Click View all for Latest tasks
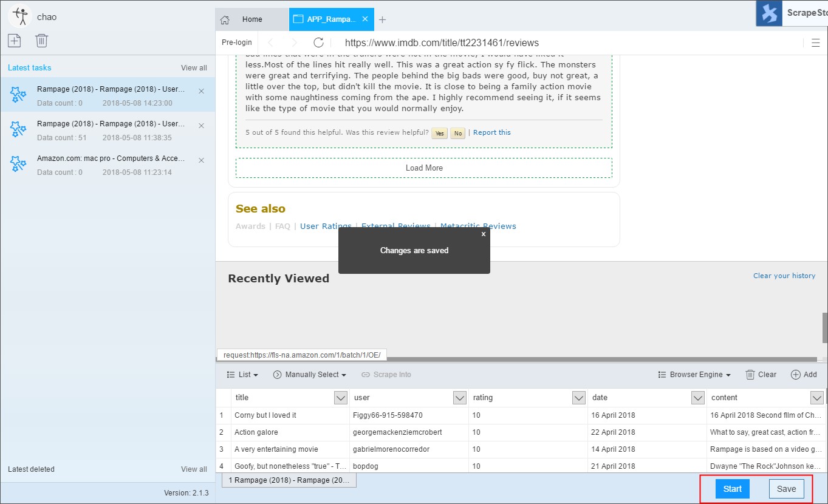The height and width of the screenshot is (504, 828). click(194, 68)
